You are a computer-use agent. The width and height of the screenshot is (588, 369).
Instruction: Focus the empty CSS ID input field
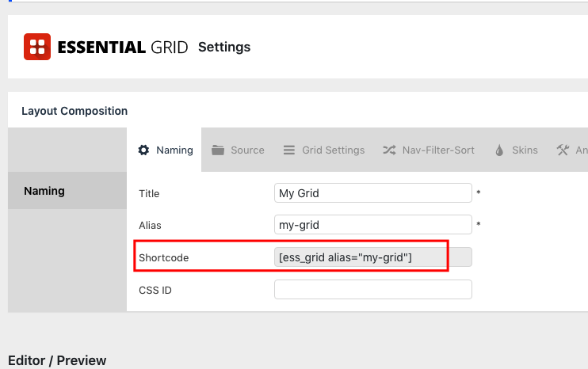coord(373,289)
